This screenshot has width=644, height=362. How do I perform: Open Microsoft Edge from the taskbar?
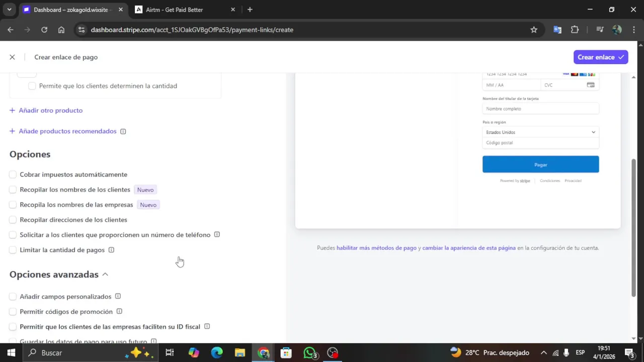click(217, 353)
